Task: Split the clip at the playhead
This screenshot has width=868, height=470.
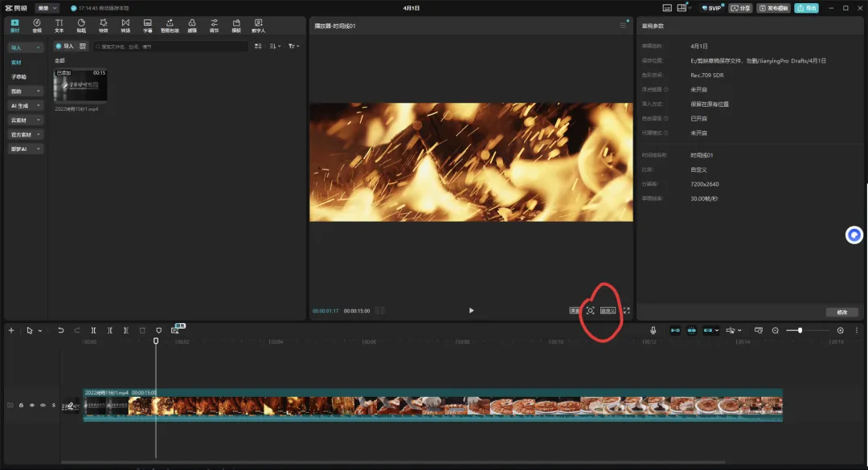Action: pyautogui.click(x=93, y=330)
